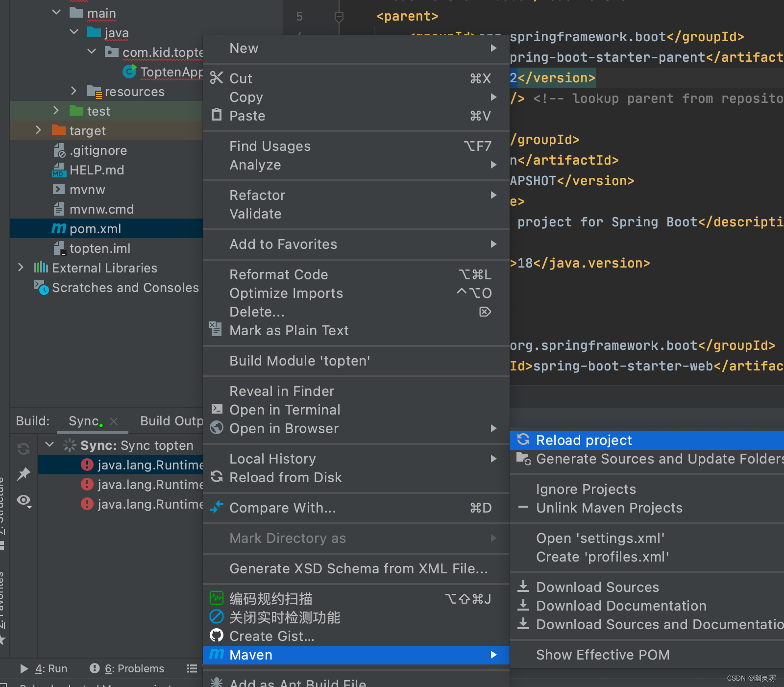Click the inspection magnifier icon in Build panel
Viewport: 784px width, 687px height.
pyautogui.click(x=23, y=501)
